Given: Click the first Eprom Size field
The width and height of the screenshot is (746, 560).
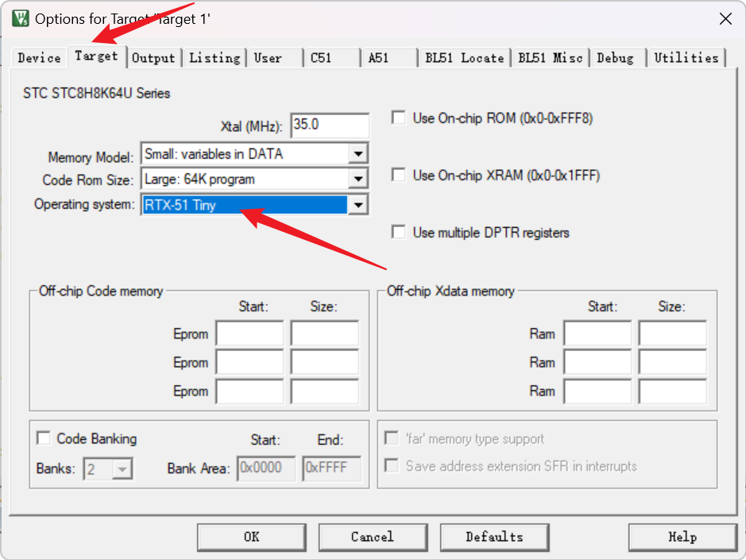Looking at the screenshot, I should click(325, 333).
